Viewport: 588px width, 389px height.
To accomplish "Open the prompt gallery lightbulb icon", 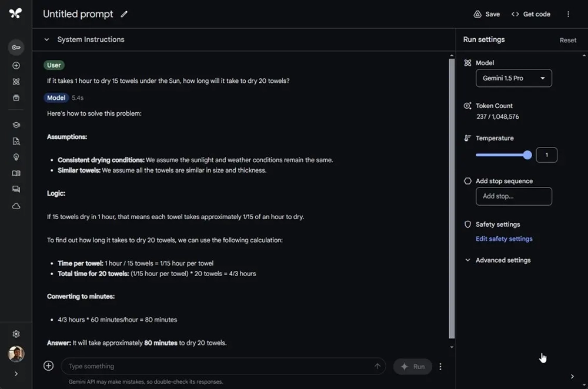I will [16, 157].
